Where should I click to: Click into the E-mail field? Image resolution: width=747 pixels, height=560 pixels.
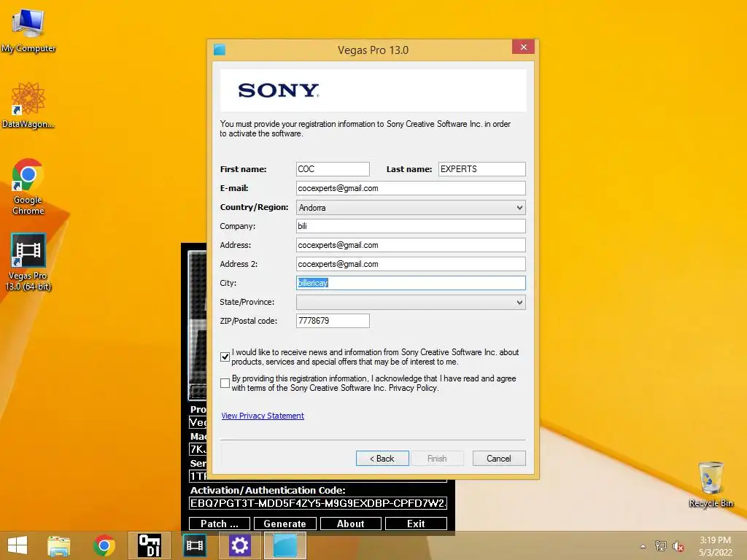point(411,188)
